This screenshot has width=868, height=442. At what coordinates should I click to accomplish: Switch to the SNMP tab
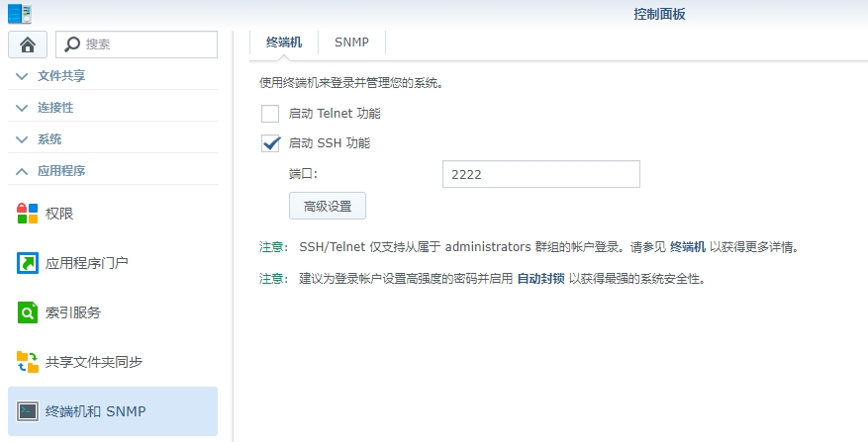[351, 43]
